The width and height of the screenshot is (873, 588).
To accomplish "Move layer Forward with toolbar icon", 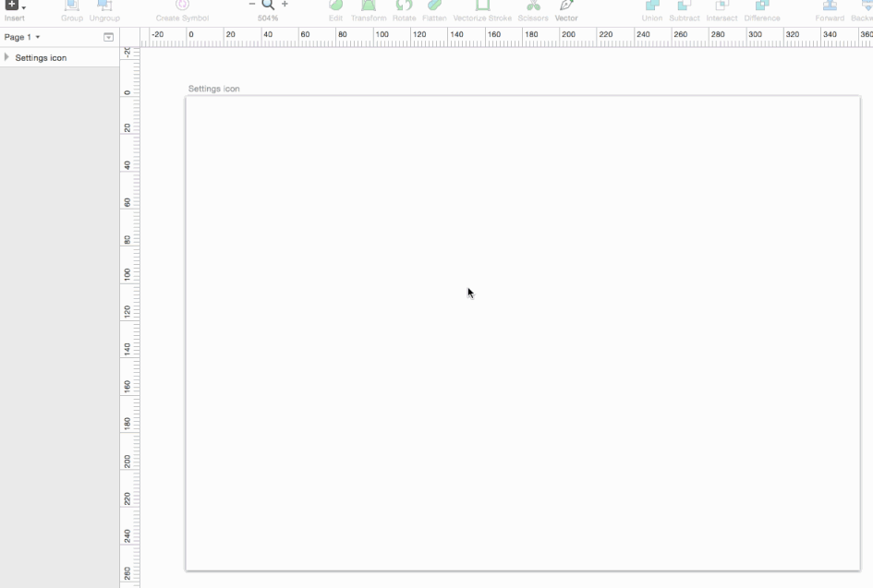I will 830,6.
